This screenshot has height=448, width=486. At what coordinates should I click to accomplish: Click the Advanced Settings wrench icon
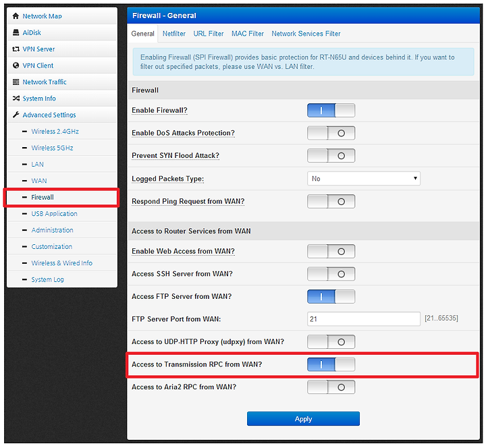point(16,115)
